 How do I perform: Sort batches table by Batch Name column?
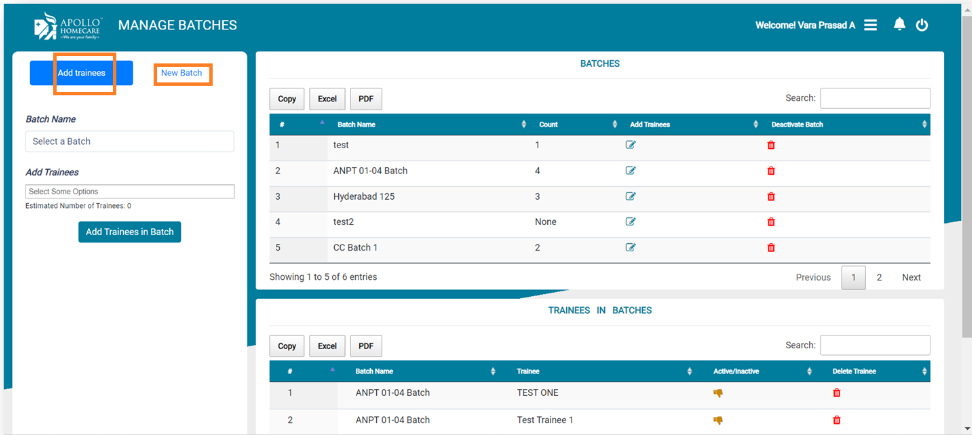tap(430, 124)
